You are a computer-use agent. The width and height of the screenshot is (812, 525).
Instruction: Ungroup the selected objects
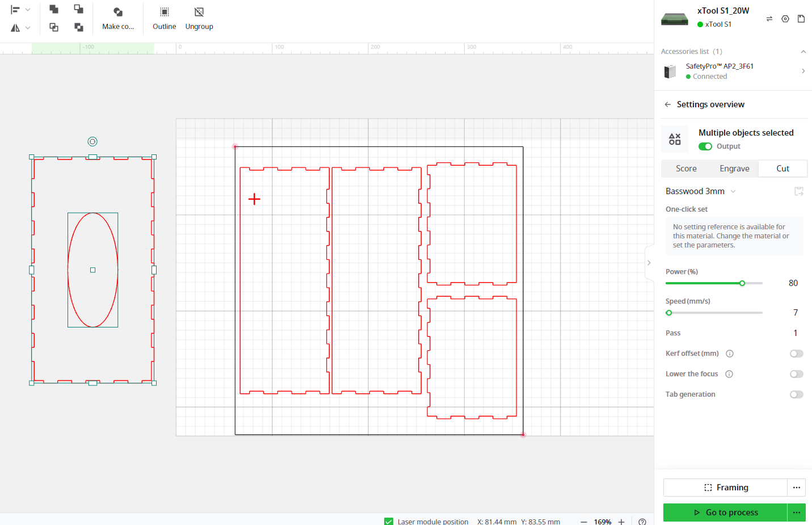point(199,18)
